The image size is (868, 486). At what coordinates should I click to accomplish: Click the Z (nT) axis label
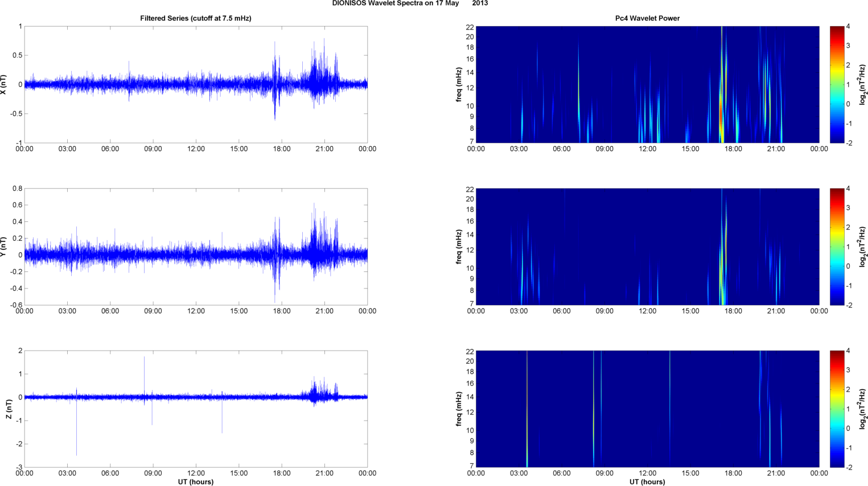(9, 409)
